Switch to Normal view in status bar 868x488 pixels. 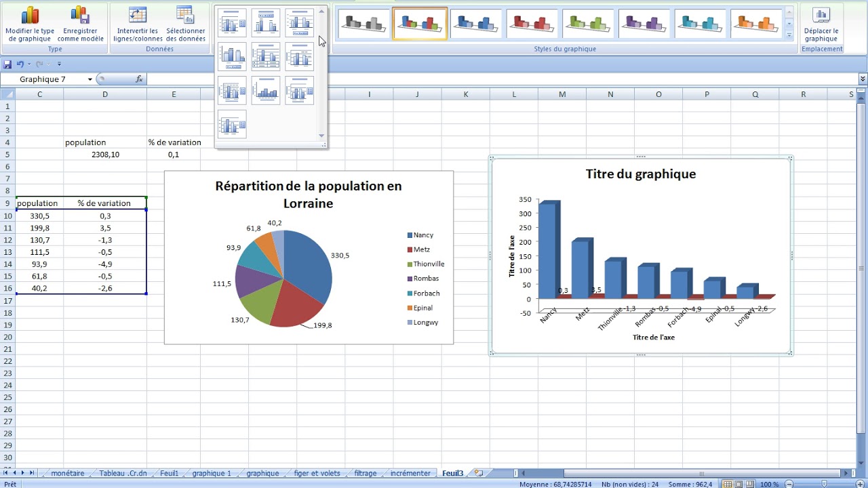728,484
